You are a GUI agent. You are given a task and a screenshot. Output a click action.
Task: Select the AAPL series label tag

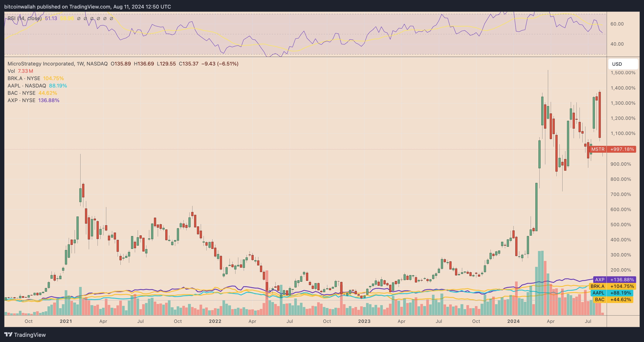(598, 293)
